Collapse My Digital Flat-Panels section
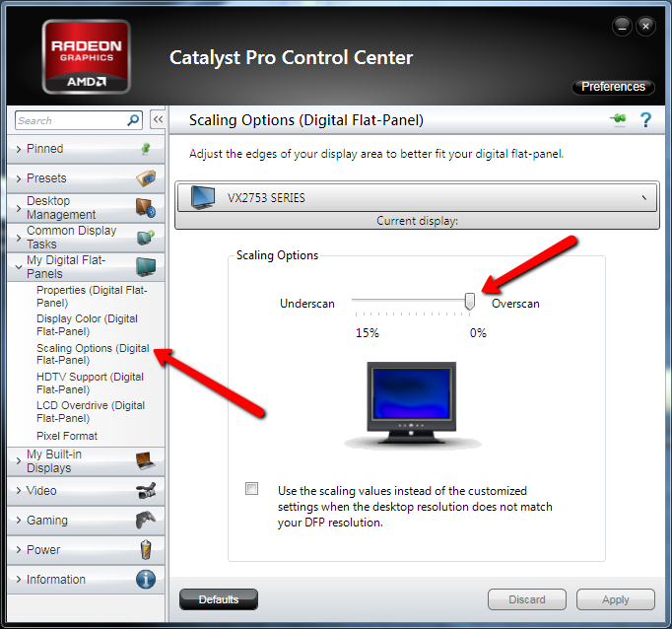The height and width of the screenshot is (629, 672). pos(65,267)
